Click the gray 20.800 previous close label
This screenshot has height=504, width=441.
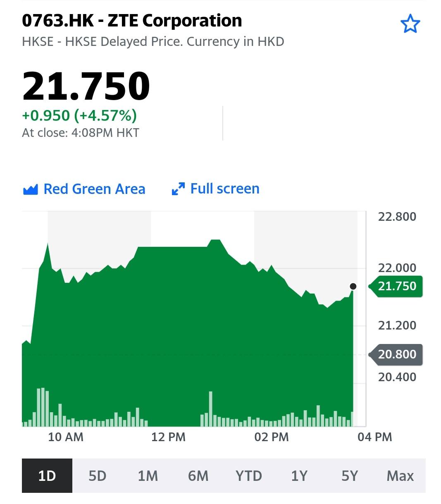coord(396,354)
